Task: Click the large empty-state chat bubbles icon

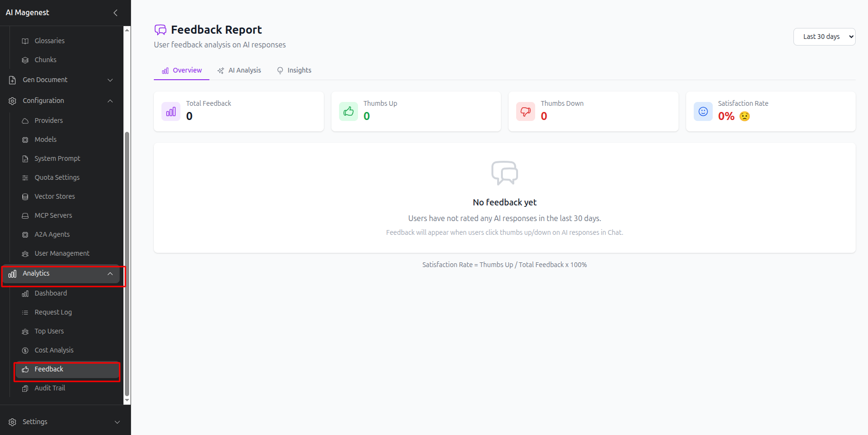Action: coord(505,173)
